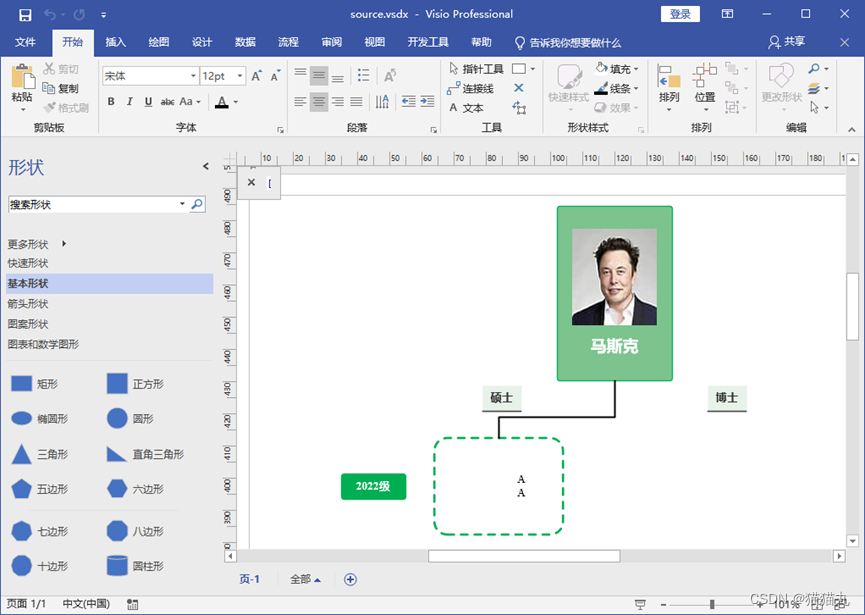Open the font size dropdown 12pt
The width and height of the screenshot is (865, 615).
coord(240,76)
